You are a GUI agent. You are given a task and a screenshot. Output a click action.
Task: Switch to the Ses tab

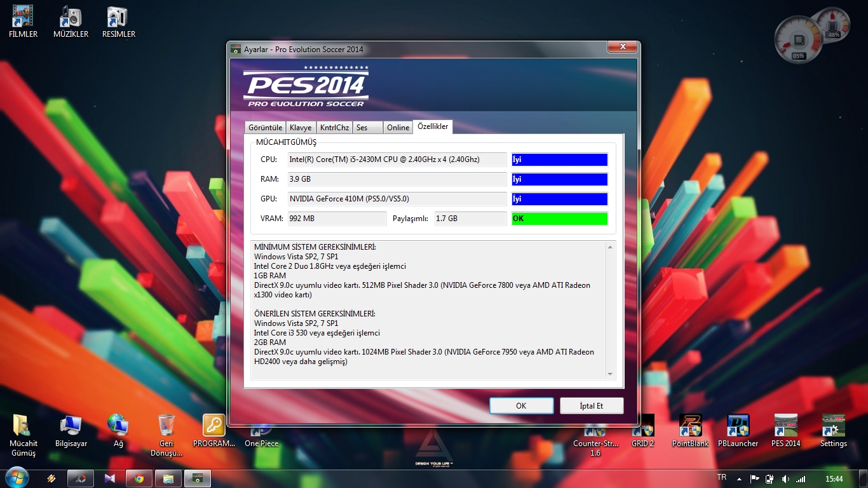pos(368,127)
